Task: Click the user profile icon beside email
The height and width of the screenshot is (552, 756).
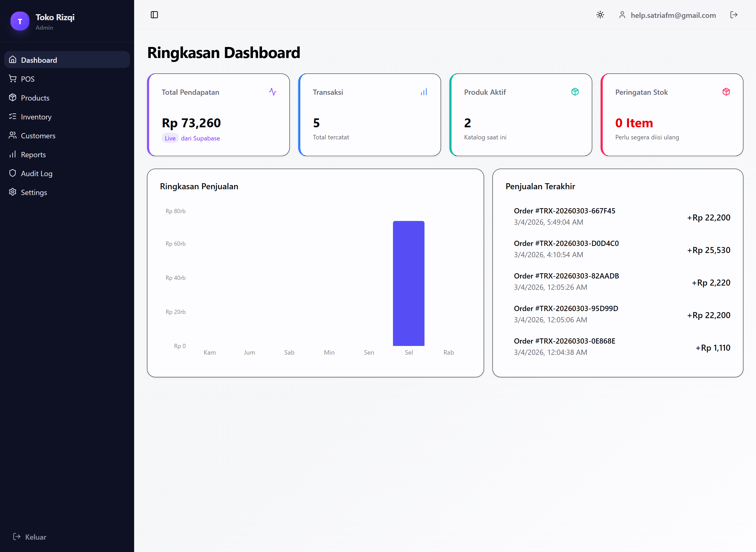Action: tap(622, 15)
